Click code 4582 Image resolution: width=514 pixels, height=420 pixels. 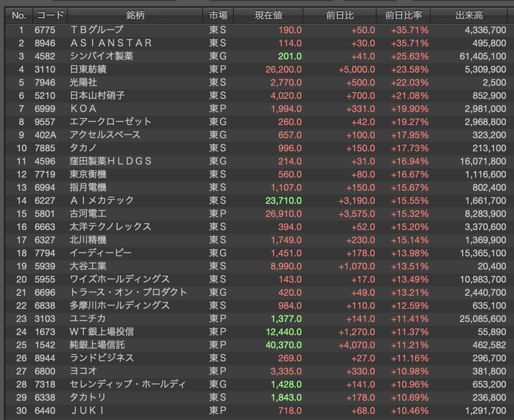pos(44,56)
